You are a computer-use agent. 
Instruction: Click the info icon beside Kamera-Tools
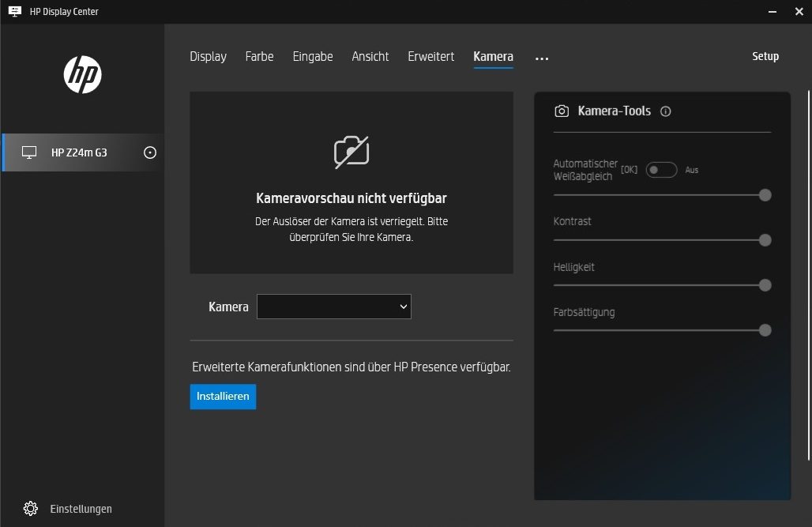click(665, 111)
